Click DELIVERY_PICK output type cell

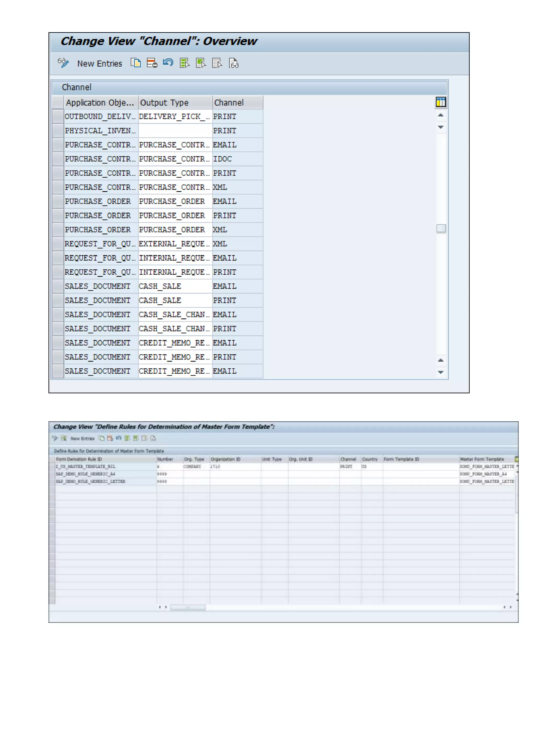pos(175,117)
